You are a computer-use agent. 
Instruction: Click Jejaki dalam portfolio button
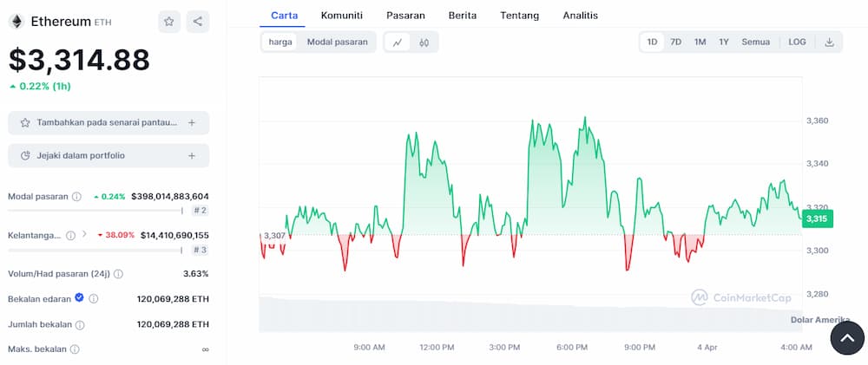108,156
